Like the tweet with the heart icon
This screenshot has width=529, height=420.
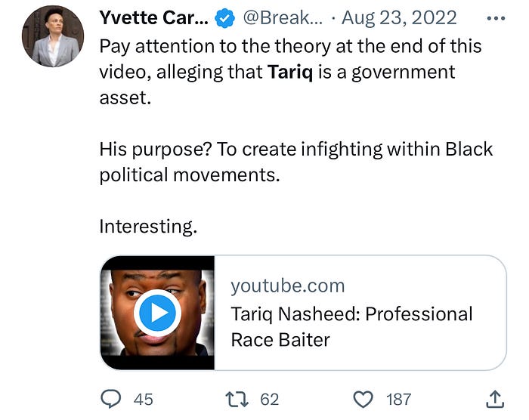coord(363,400)
